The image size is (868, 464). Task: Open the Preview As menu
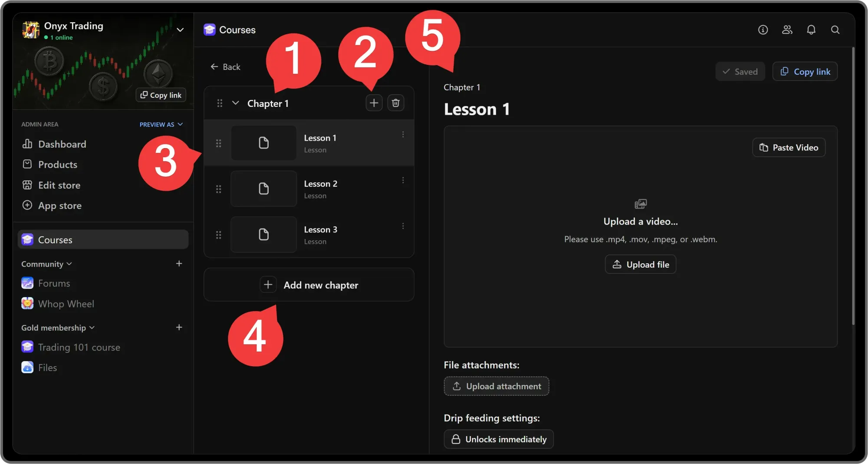161,125
